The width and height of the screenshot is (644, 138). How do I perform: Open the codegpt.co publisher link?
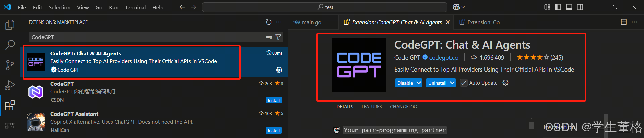click(443, 58)
